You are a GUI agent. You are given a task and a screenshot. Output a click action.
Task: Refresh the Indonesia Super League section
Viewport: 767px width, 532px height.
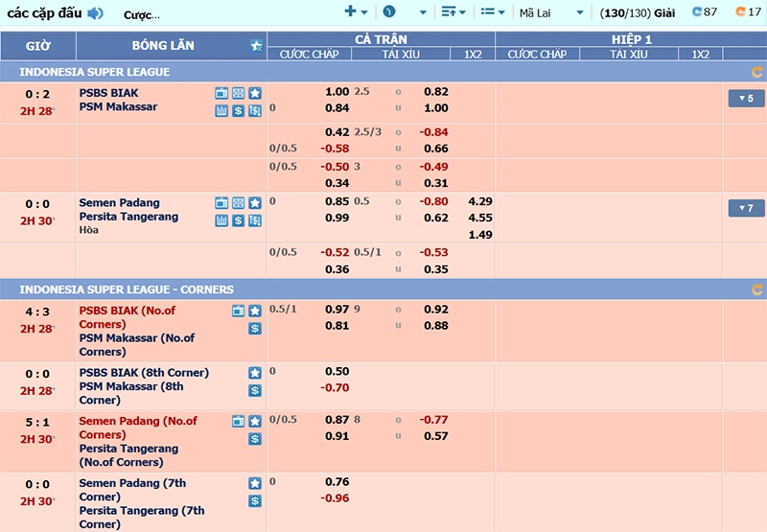click(x=757, y=72)
